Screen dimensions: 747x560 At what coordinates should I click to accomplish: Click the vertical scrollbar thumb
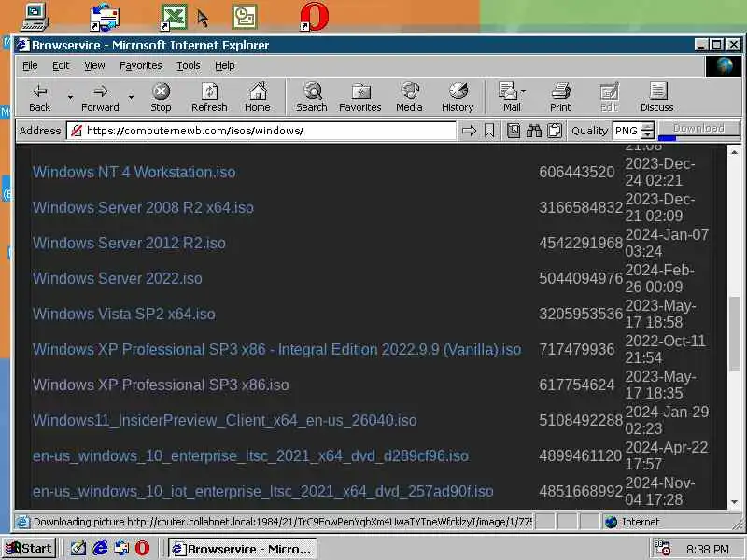click(734, 333)
